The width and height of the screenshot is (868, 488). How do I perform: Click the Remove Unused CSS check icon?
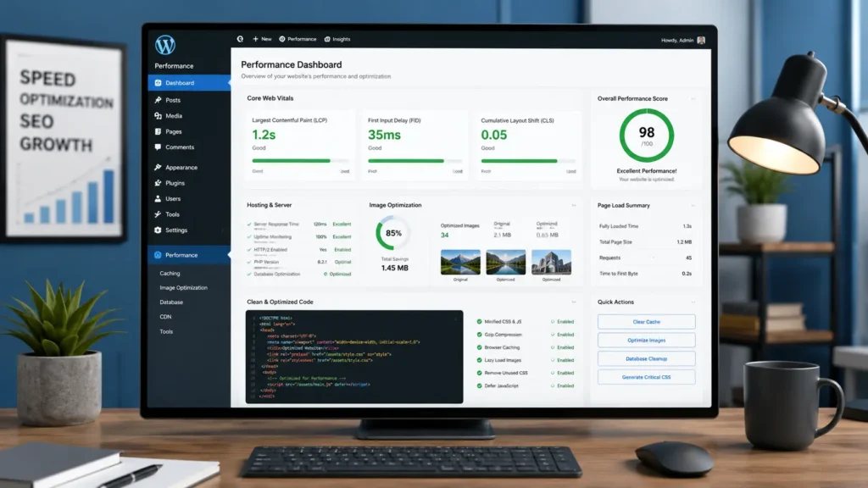(480, 373)
